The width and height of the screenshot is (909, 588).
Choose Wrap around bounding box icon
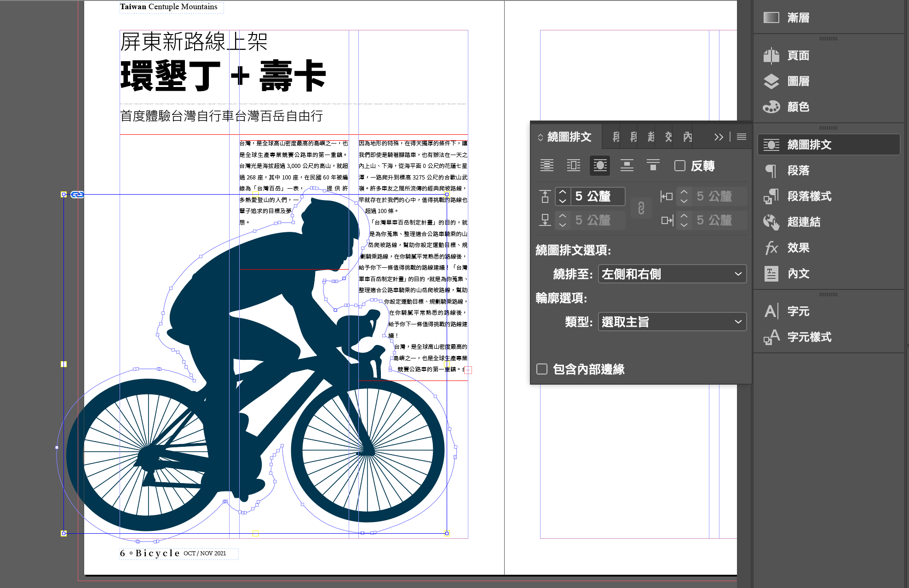click(574, 166)
